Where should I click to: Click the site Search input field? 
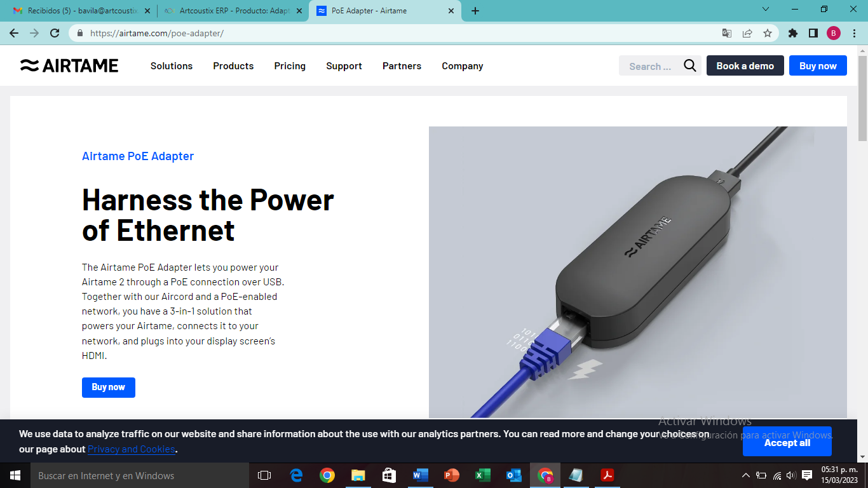click(x=651, y=65)
